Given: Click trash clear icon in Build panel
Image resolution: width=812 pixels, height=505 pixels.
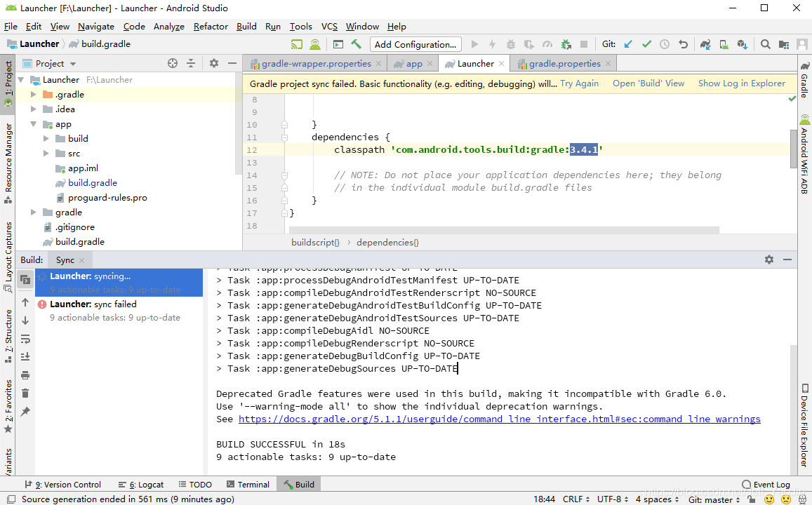Looking at the screenshot, I should click(x=25, y=393).
